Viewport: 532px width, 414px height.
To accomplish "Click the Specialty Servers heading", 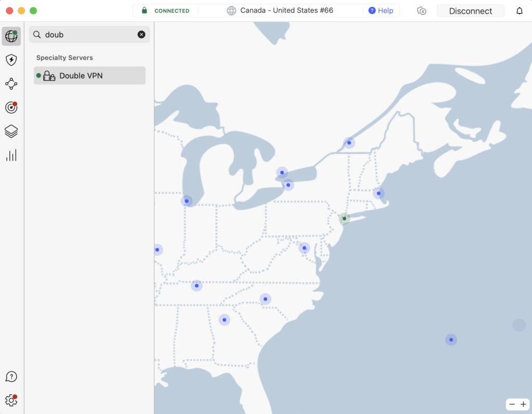I will 64,58.
